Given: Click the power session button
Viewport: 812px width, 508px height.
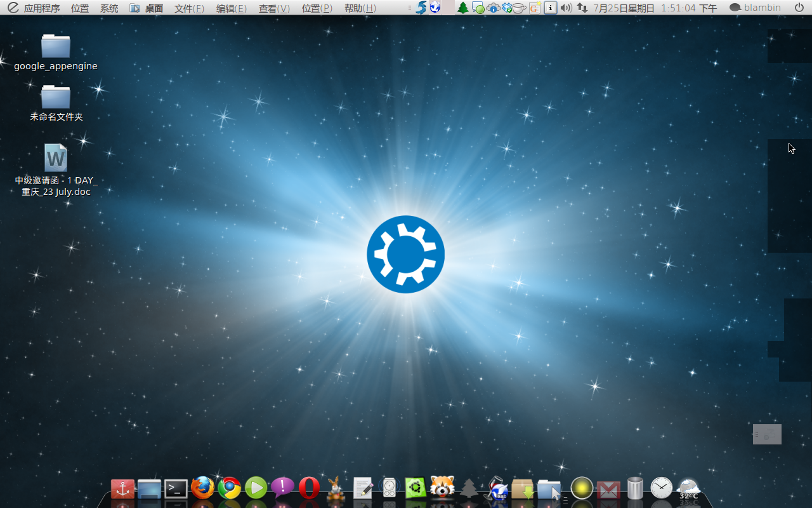Looking at the screenshot, I should click(x=799, y=8).
